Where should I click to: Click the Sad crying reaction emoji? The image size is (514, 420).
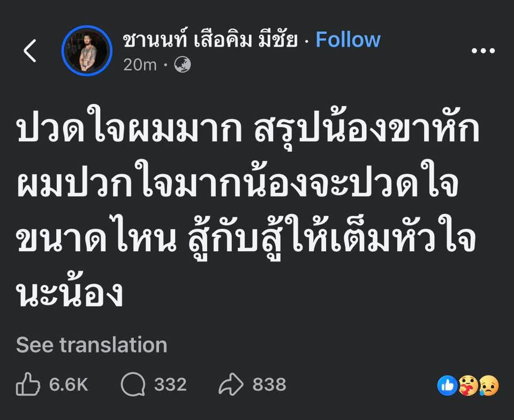[x=488, y=385]
